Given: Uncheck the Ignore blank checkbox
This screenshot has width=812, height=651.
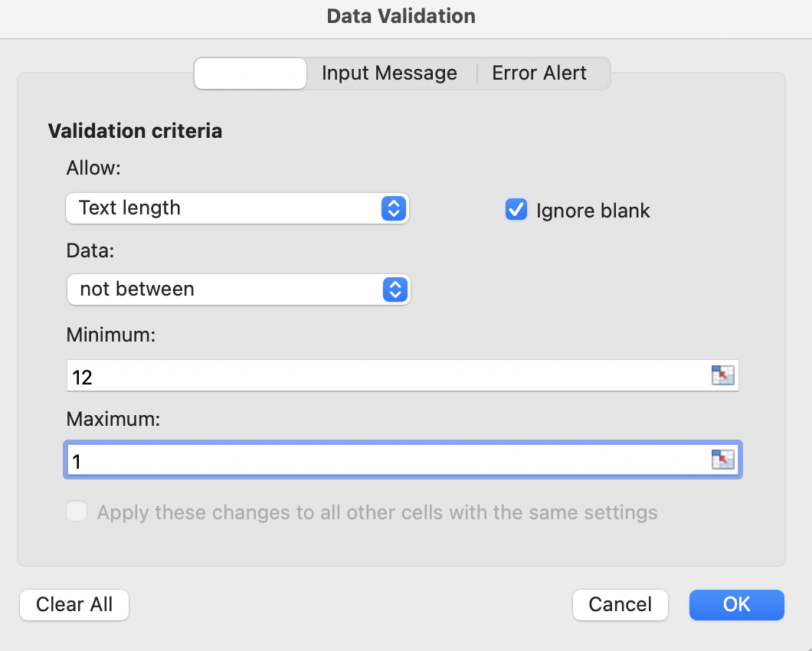Looking at the screenshot, I should click(x=516, y=210).
